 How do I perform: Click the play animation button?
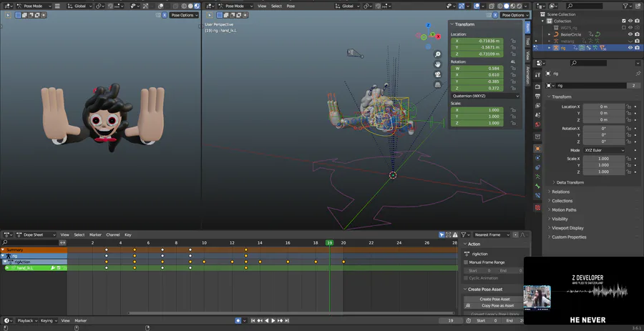click(x=274, y=321)
